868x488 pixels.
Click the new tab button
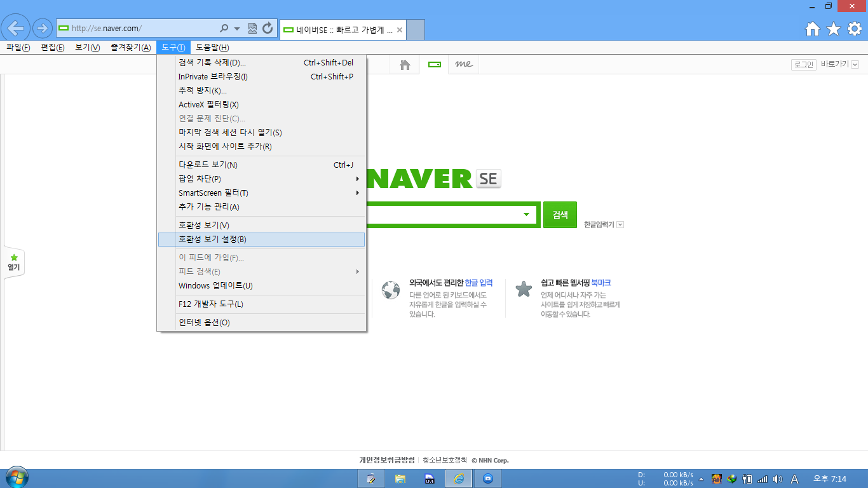click(416, 29)
